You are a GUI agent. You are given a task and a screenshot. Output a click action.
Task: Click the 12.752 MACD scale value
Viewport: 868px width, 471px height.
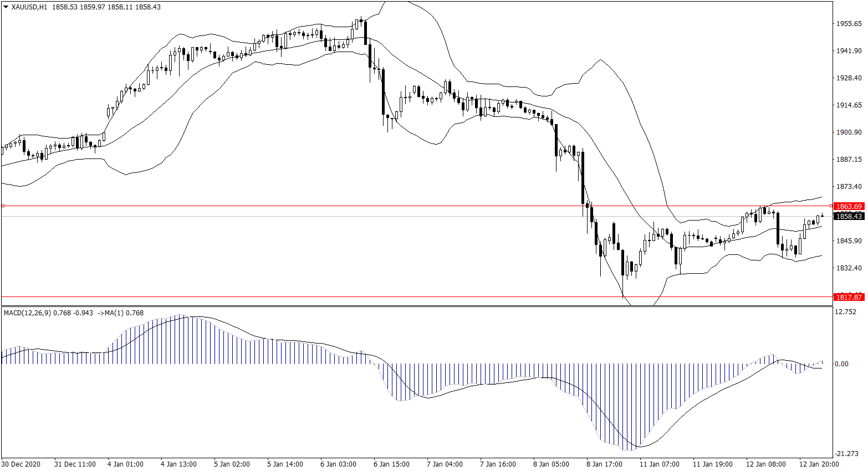(x=845, y=312)
